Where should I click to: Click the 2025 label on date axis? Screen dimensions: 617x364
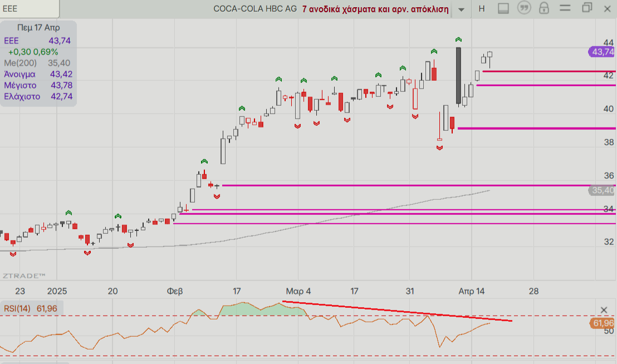pyautogui.click(x=57, y=291)
